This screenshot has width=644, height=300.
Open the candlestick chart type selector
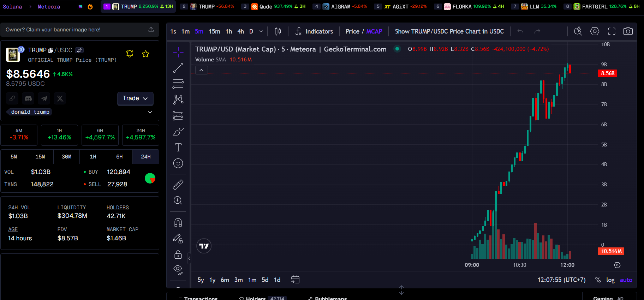click(x=278, y=31)
